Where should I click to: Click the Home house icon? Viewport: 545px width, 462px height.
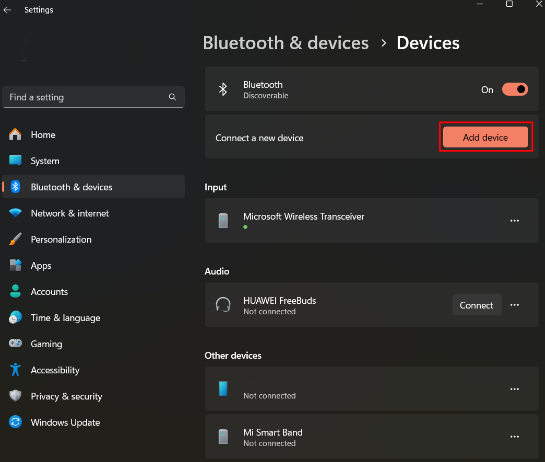[x=15, y=135]
